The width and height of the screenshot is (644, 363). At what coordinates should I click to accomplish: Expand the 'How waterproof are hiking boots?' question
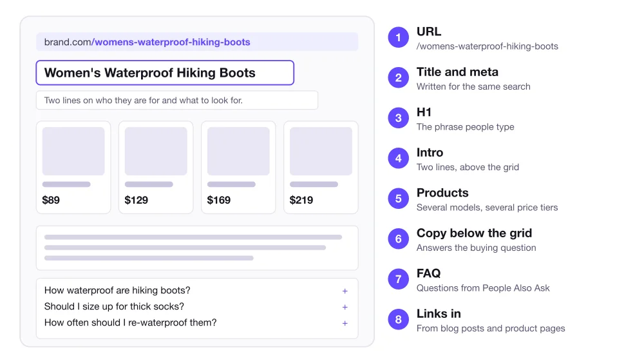pyautogui.click(x=345, y=291)
